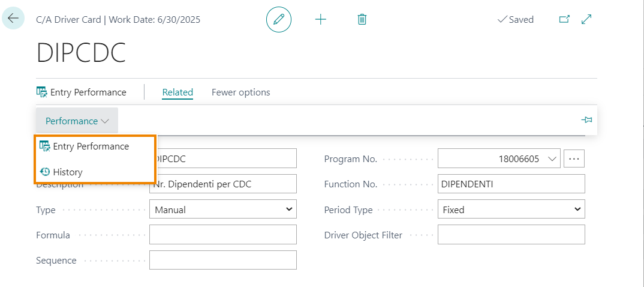This screenshot has width=644, height=287.
Task: Click the pencil edit icon
Action: click(279, 19)
